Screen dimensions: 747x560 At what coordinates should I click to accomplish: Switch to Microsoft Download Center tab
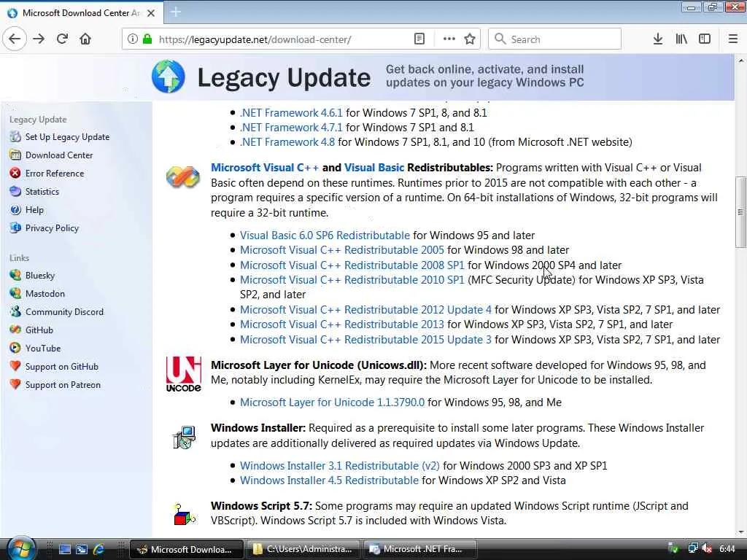point(82,12)
